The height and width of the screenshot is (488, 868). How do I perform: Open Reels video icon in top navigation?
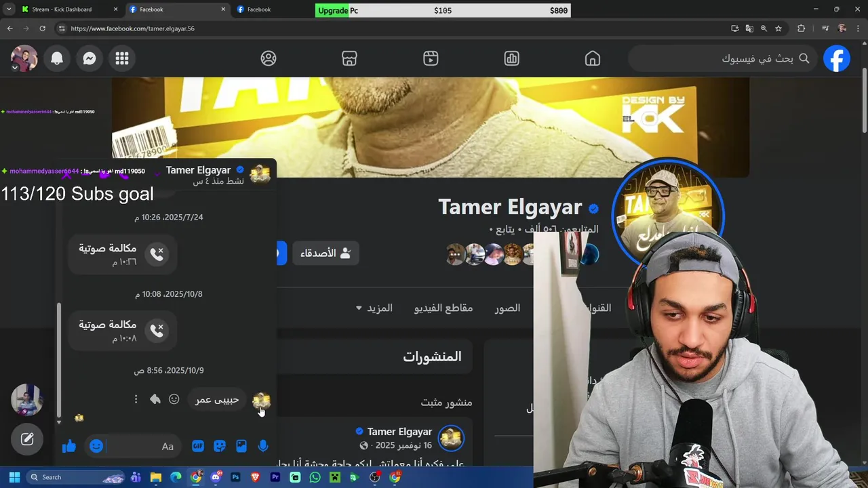tap(431, 58)
